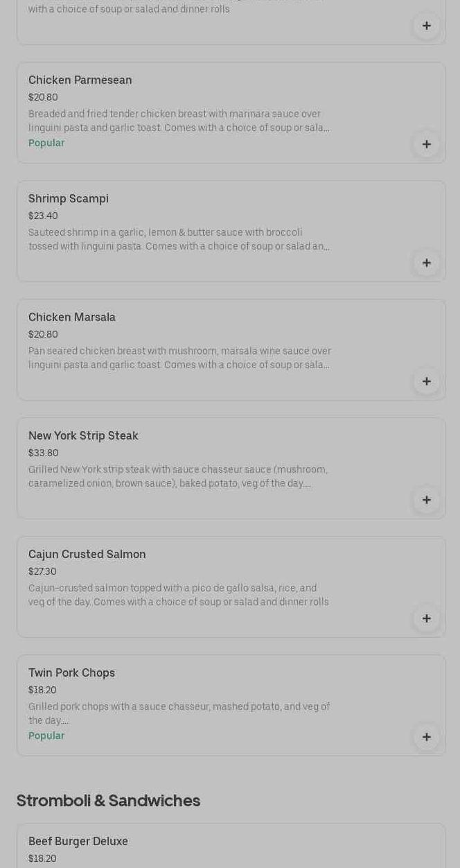The width and height of the screenshot is (460, 868).
Task: Add Shrimp Scampi using its plus button
Action: pos(426,263)
